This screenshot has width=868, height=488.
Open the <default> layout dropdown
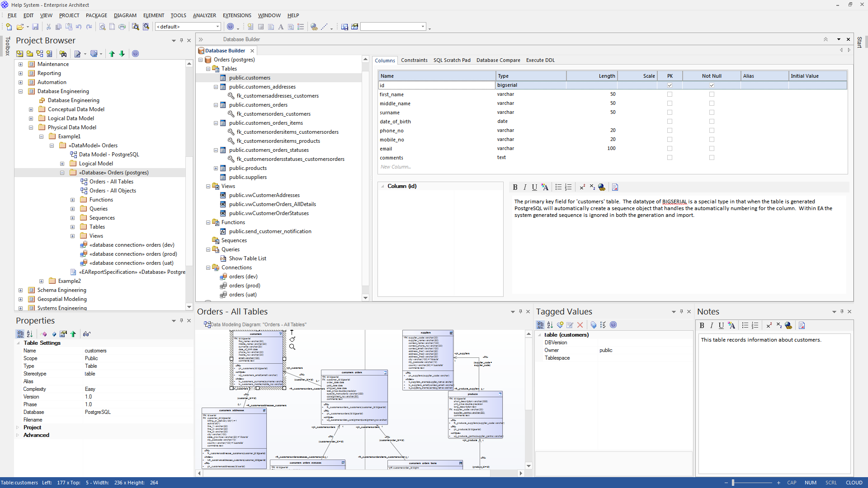(x=217, y=27)
